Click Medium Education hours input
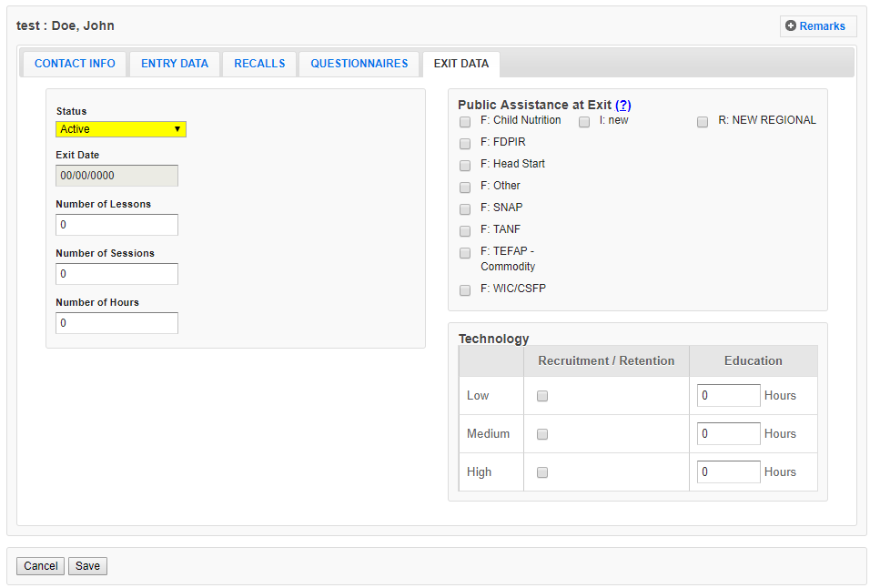The image size is (870, 588). (x=728, y=434)
